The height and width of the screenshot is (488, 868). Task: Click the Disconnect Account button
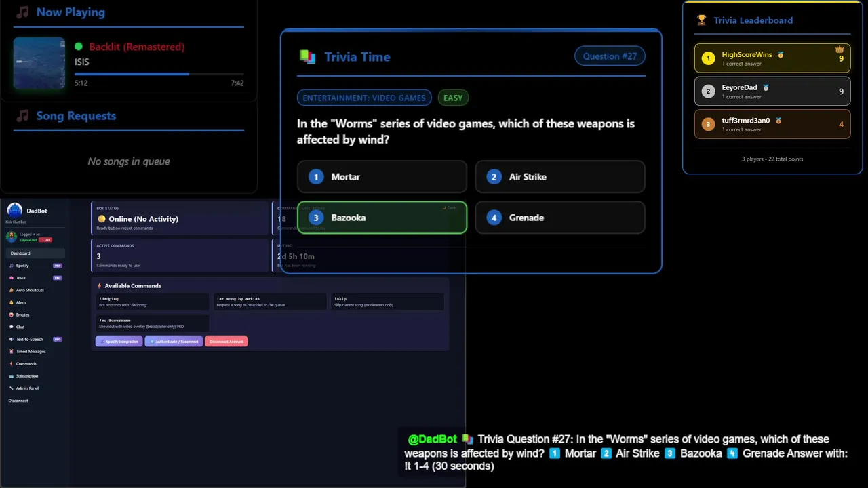226,342
